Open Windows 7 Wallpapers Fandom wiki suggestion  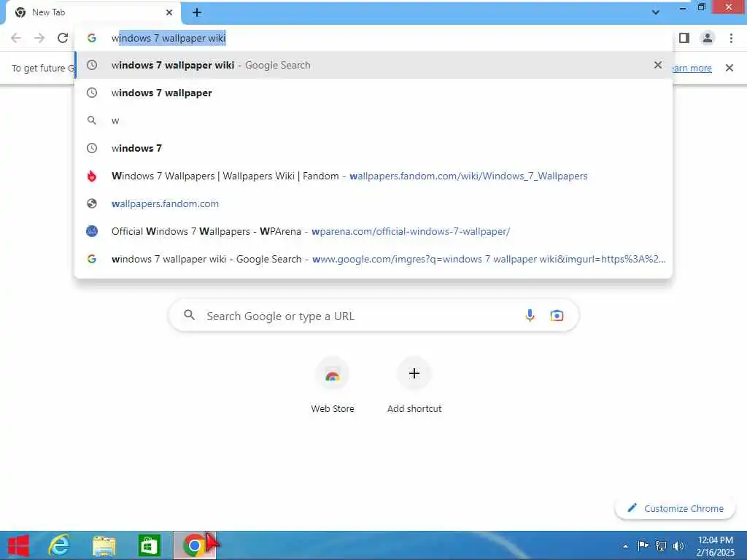[x=373, y=176]
